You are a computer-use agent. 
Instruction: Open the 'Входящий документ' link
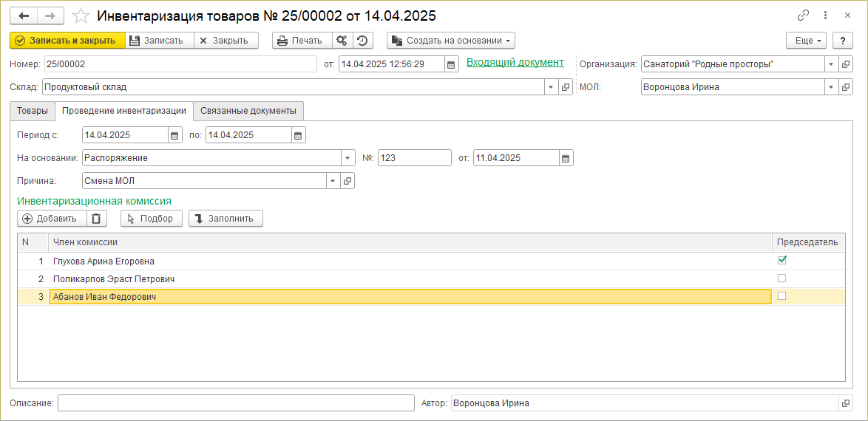515,63
